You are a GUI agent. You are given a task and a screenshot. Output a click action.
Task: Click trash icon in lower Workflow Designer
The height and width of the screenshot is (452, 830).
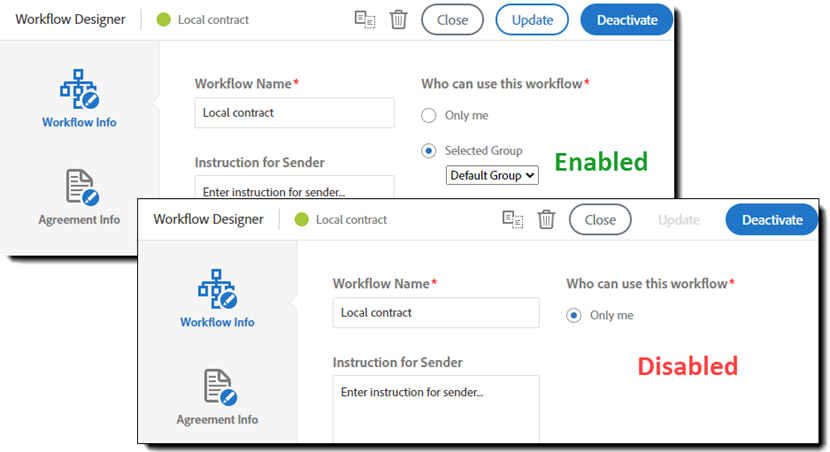tap(546, 219)
